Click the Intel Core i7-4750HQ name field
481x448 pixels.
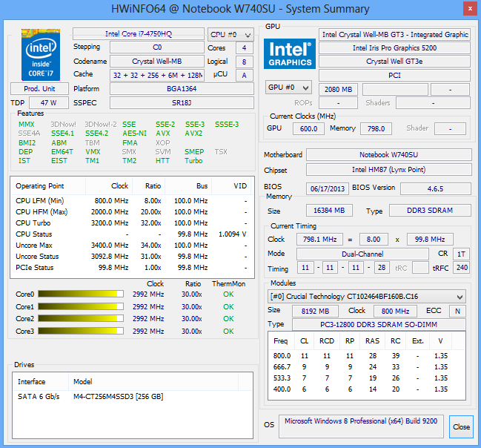(139, 34)
